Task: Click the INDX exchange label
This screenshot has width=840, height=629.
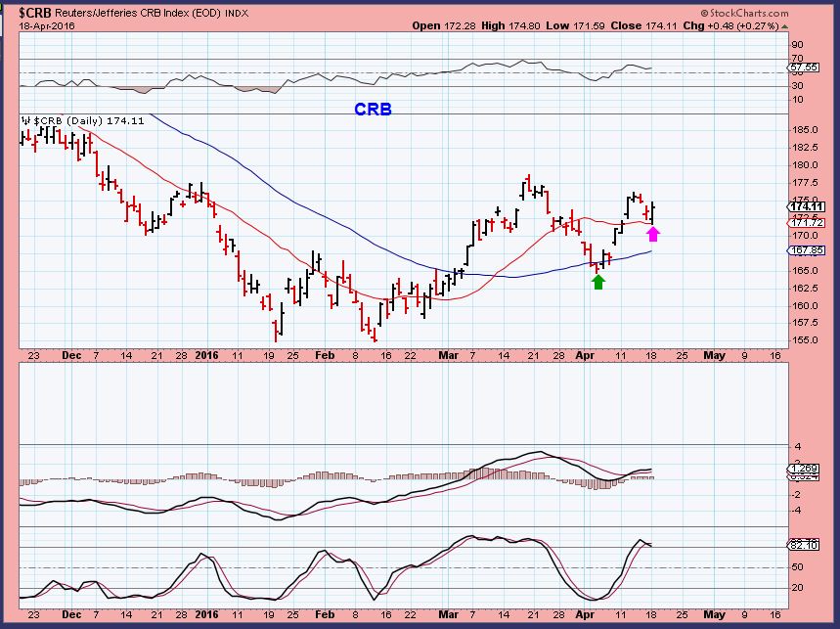Action: [x=237, y=14]
